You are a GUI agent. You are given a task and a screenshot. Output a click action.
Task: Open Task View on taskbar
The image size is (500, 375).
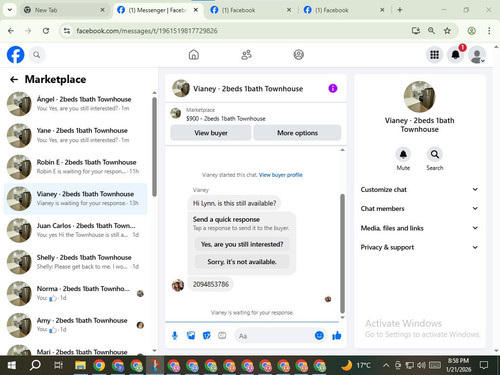58,365
